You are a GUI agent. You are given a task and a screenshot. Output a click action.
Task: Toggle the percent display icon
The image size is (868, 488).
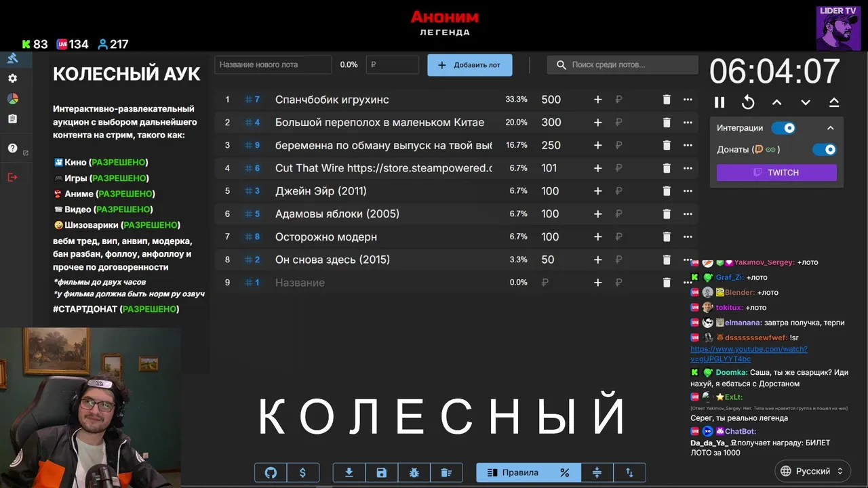tap(564, 472)
